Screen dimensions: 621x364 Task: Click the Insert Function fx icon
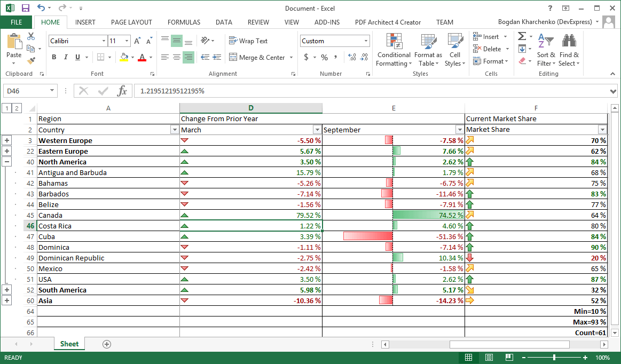[x=122, y=91]
